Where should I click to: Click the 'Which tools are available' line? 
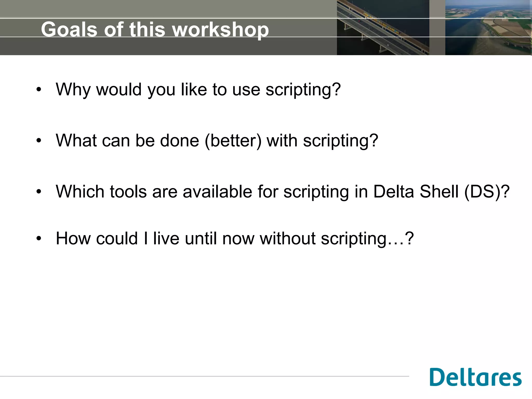click(x=283, y=192)
